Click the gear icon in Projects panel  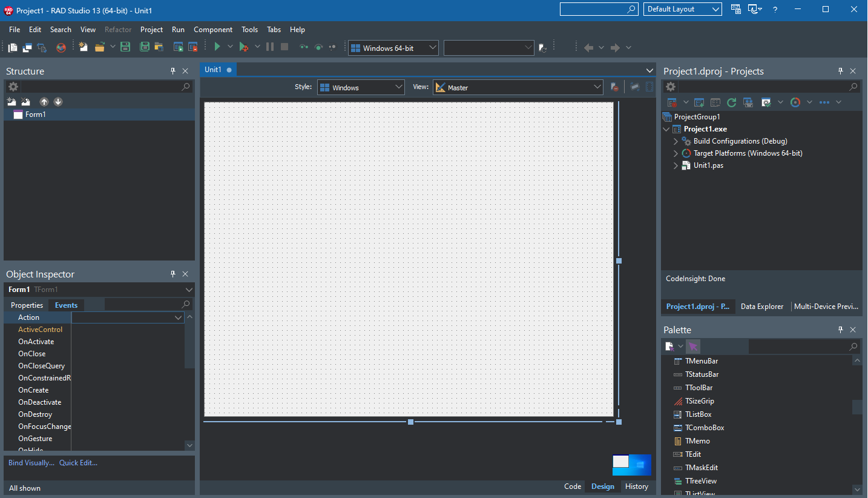(x=671, y=87)
